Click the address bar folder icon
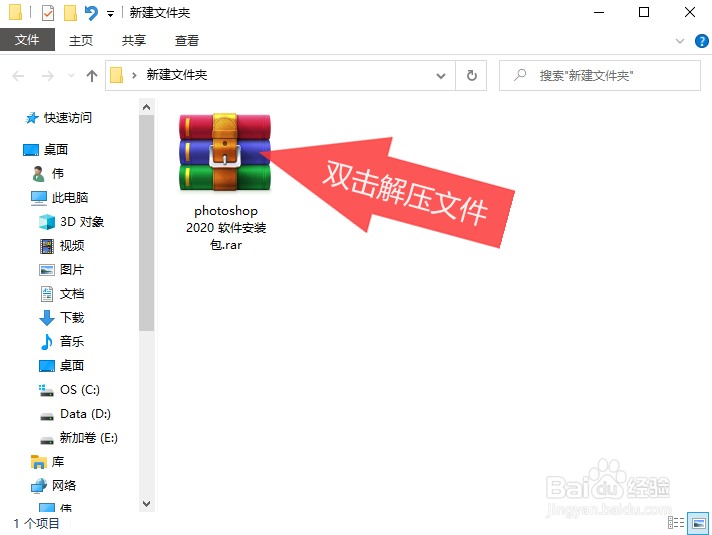This screenshot has width=712, height=535. tap(117, 75)
